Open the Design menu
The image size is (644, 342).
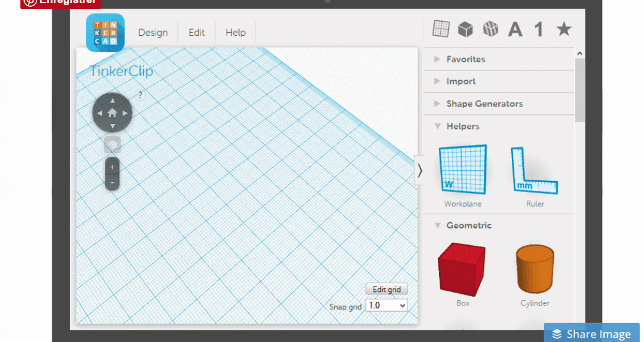(153, 33)
